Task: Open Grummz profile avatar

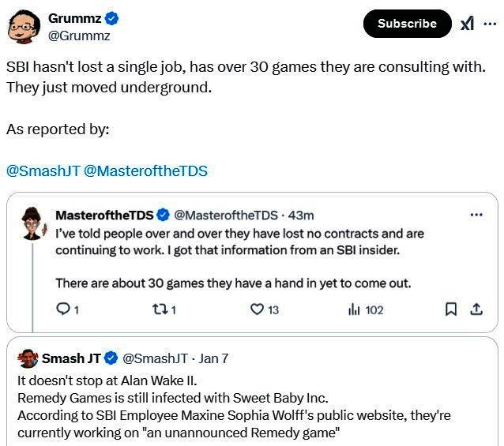Action: 24,27
